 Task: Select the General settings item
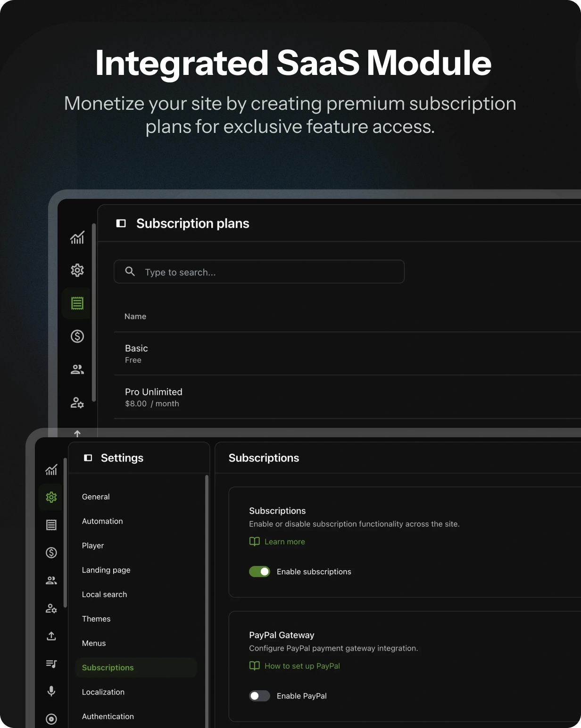[x=96, y=497]
